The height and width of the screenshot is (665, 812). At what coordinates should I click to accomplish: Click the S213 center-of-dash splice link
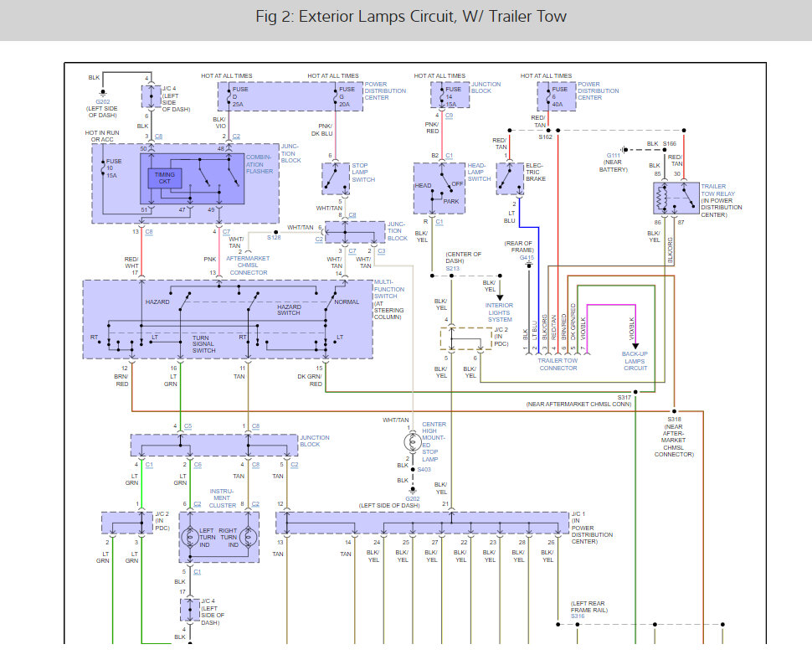[x=453, y=269]
